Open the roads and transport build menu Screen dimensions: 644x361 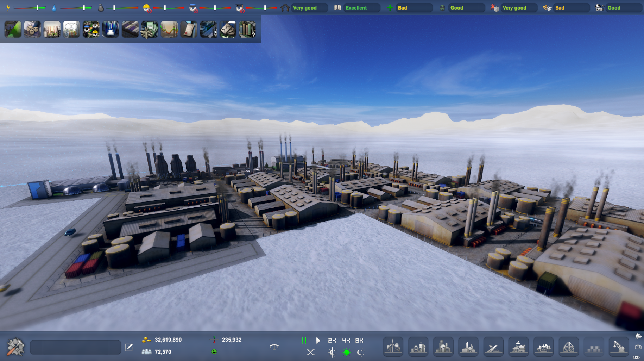click(x=493, y=347)
